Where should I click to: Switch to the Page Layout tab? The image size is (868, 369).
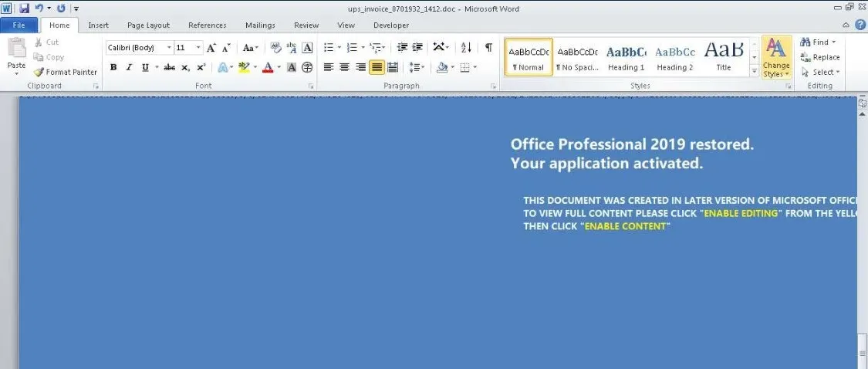[x=148, y=25]
